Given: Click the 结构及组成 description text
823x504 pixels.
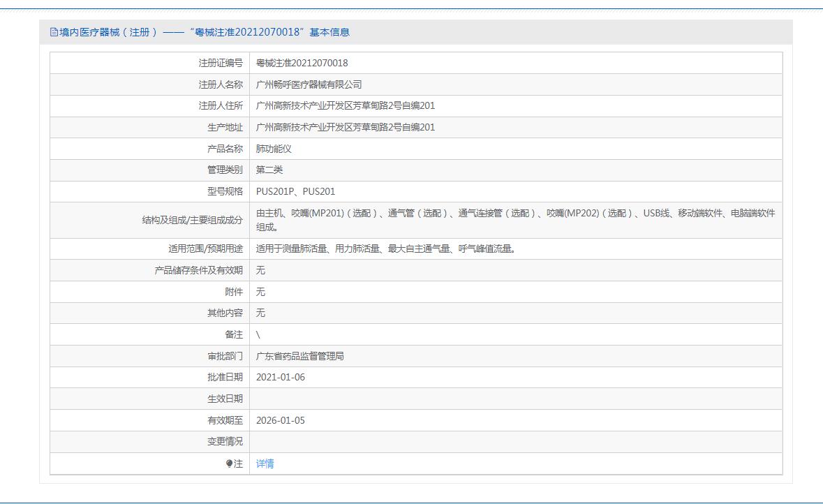Looking at the screenshot, I should click(x=515, y=220).
